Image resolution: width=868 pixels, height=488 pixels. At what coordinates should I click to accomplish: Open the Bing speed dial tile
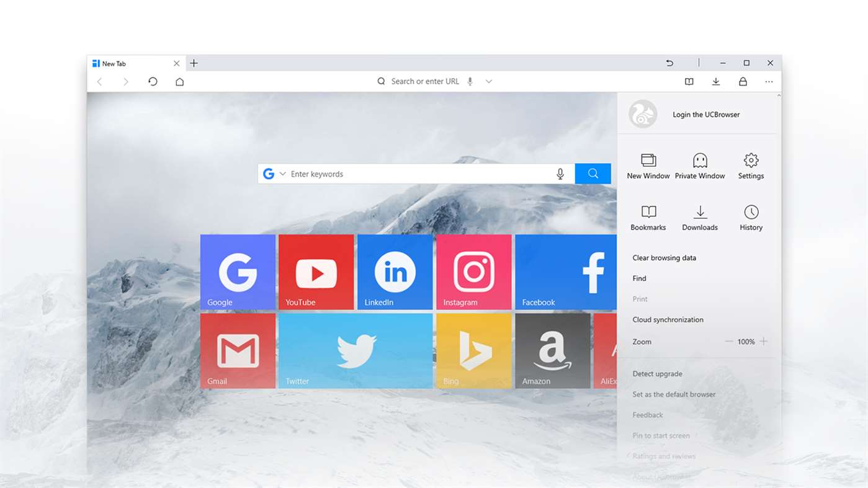[474, 351]
